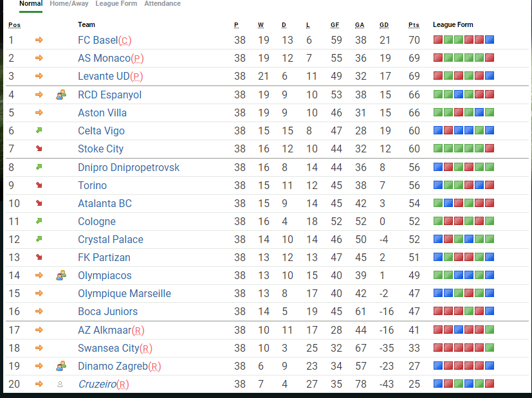Image resolution: width=532 pixels, height=398 pixels.
Task: Click the Pos column header
Action: 14,25
